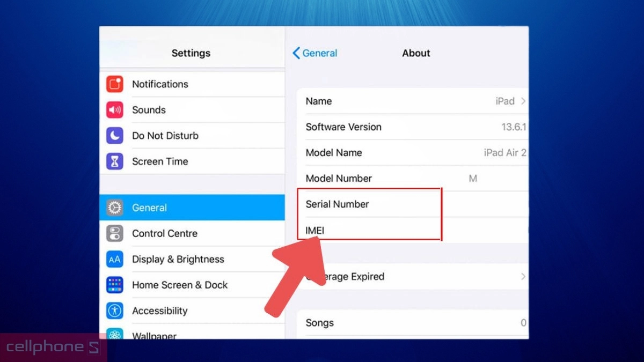Go back with the General button
The width and height of the screenshot is (644, 362).
[314, 53]
